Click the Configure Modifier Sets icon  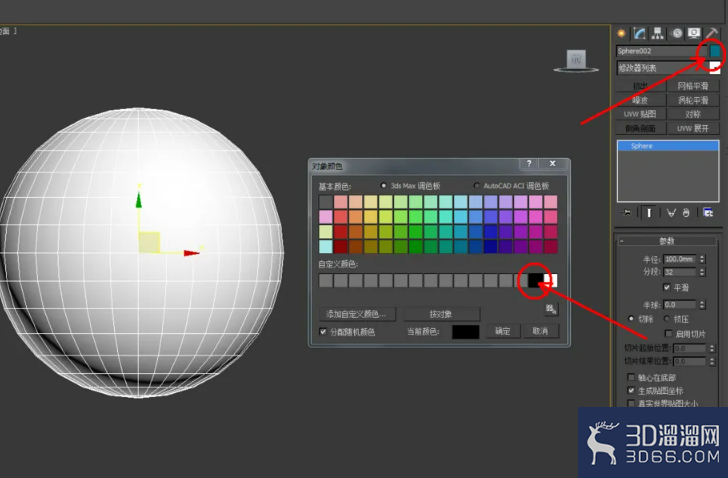708,213
